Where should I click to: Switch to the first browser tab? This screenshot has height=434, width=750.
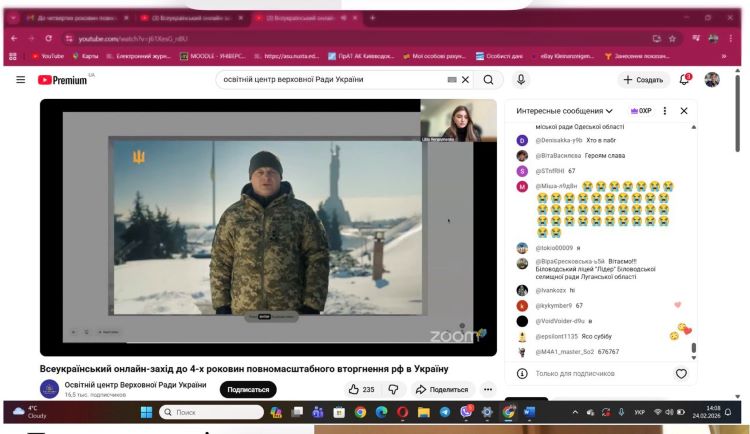(77, 18)
